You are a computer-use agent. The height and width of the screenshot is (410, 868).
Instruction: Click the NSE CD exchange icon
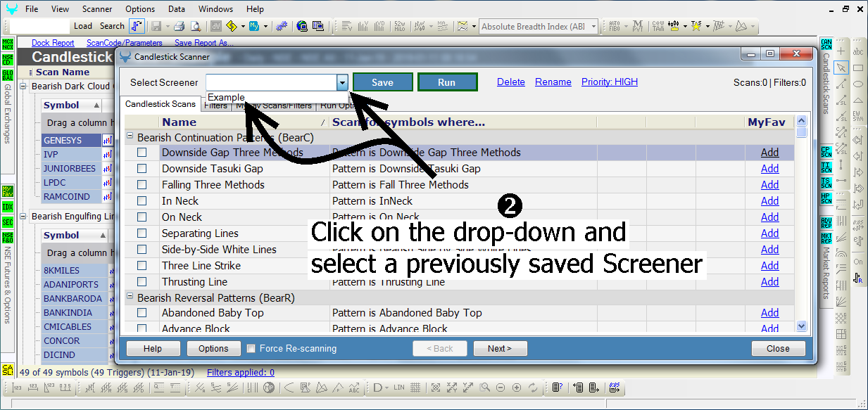point(7,60)
